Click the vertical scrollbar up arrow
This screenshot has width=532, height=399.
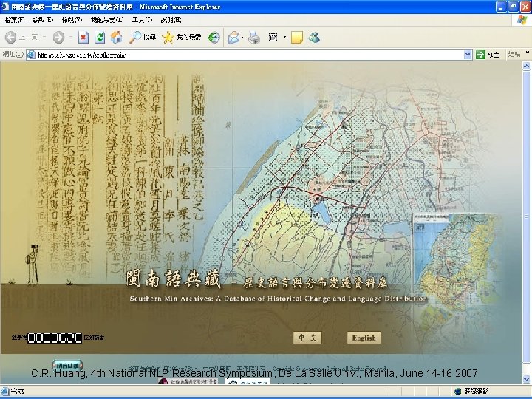point(526,66)
